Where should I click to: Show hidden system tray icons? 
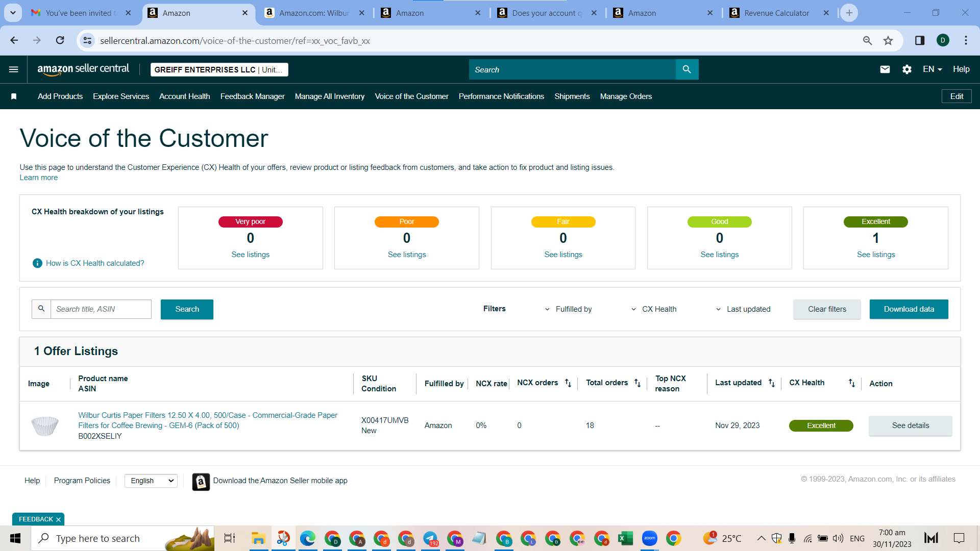[x=761, y=538]
